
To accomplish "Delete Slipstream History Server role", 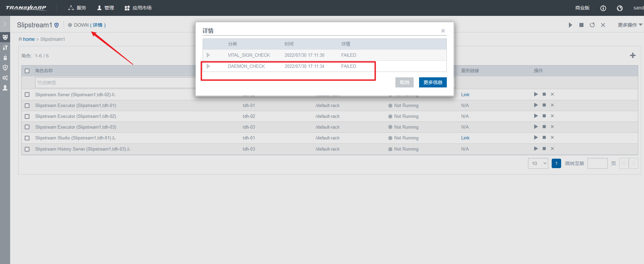I will (x=552, y=149).
